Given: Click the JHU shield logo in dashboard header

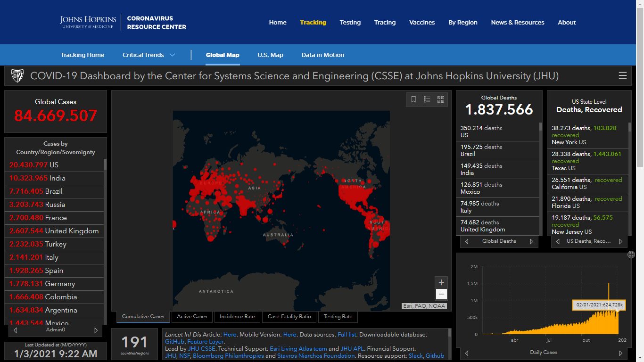Looking at the screenshot, I should tap(17, 75).
